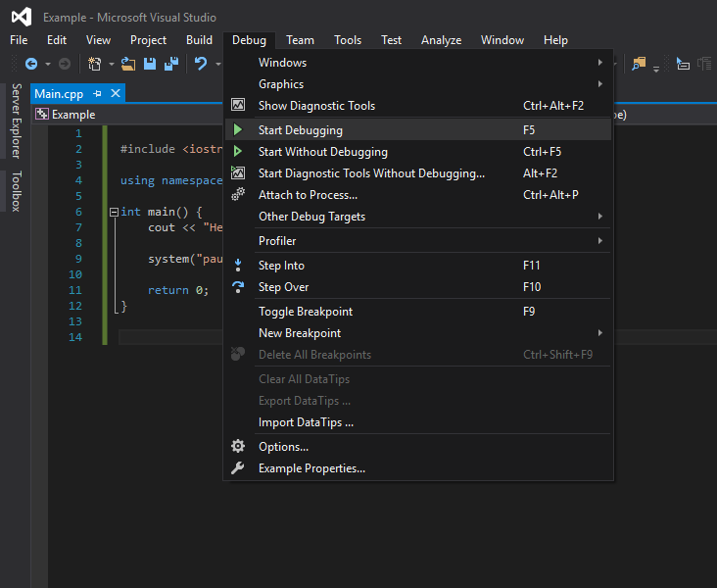Open the New Project dropdown arrow
717x588 pixels.
click(111, 64)
